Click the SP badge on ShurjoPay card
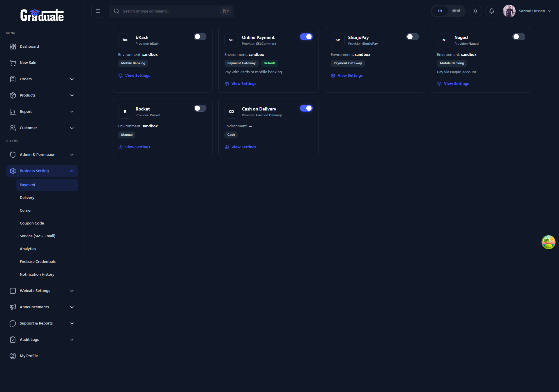559x392 pixels. coord(338,40)
